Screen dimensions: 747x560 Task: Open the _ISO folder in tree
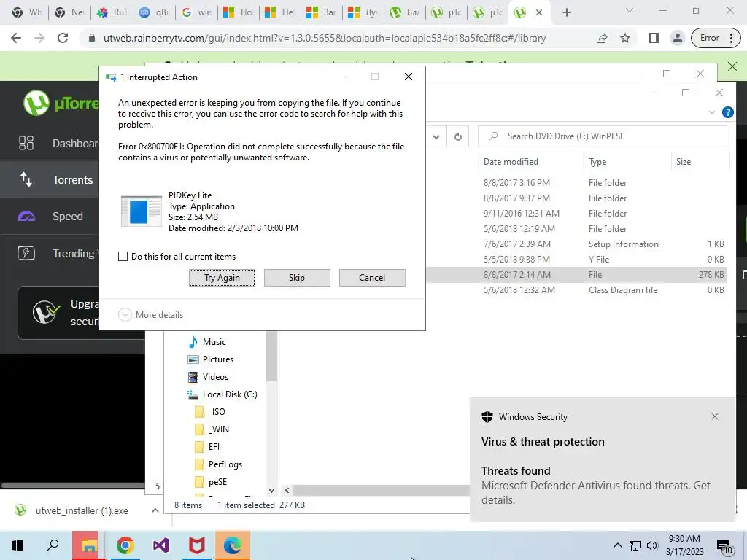[211, 412]
